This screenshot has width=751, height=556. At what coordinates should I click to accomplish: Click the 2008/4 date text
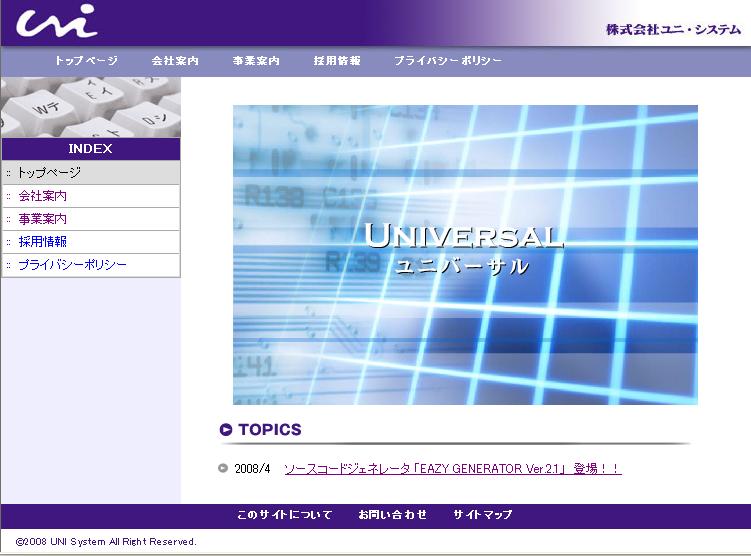click(x=252, y=468)
